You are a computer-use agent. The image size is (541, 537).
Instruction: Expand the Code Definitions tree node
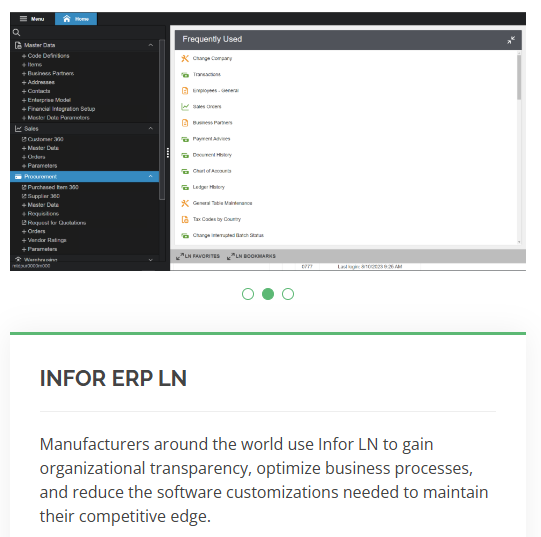(24, 56)
